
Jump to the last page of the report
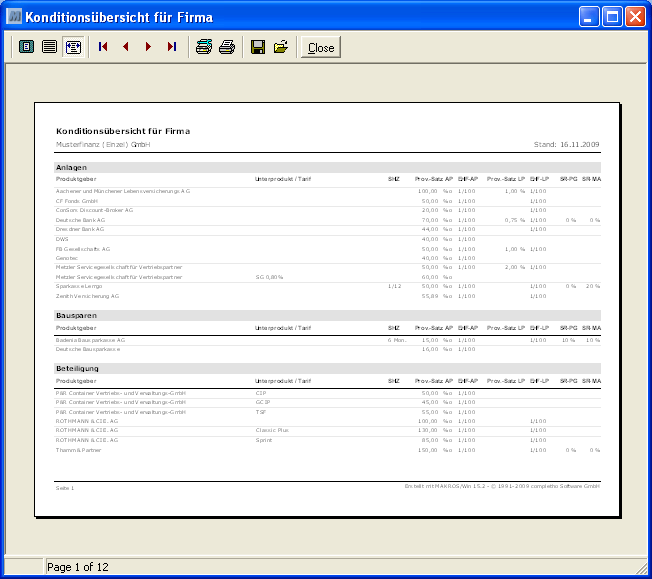[x=172, y=47]
